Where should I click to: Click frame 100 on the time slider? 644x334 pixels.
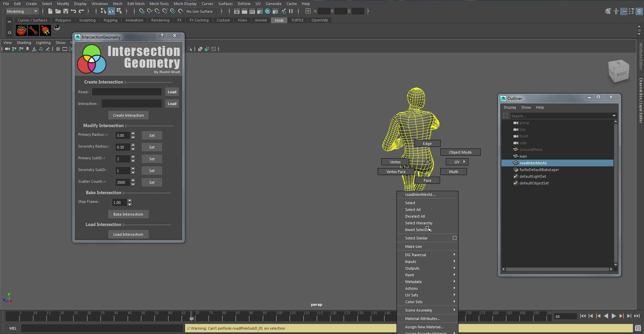(x=279, y=316)
